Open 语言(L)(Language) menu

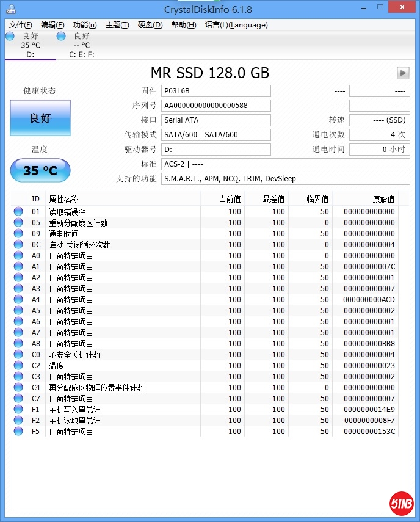pyautogui.click(x=236, y=25)
